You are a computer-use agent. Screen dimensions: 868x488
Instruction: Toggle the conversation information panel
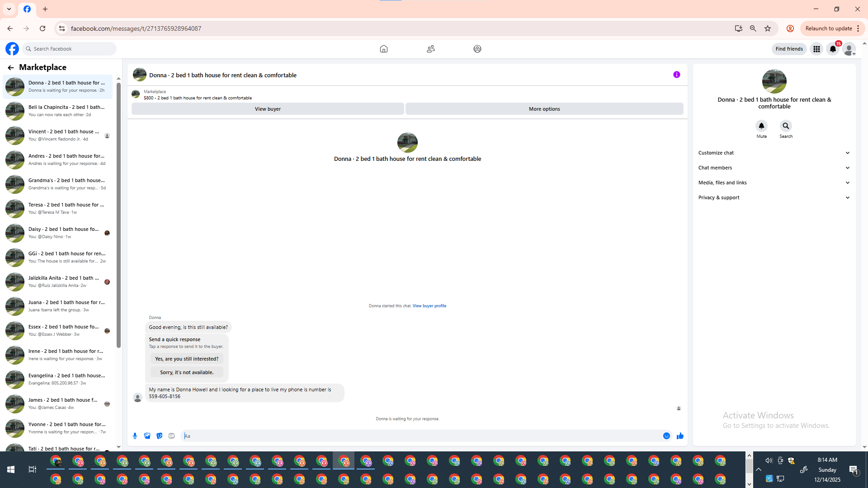pos(676,75)
